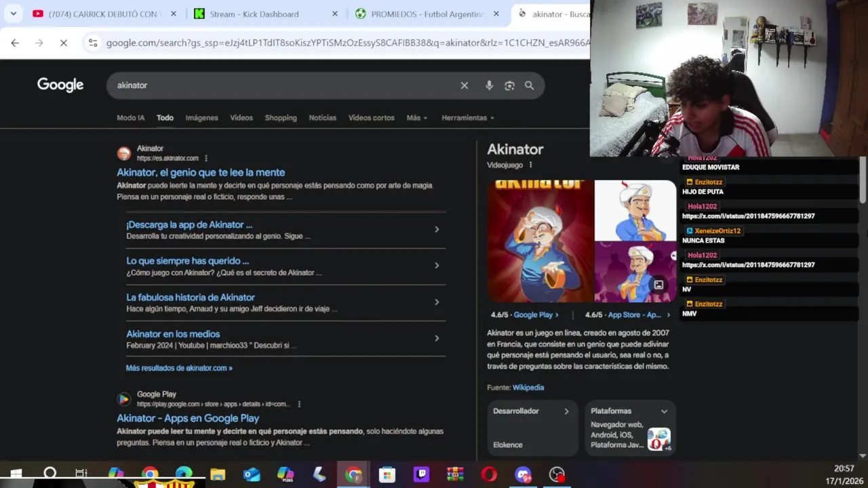Close the Kick Dashboard tab
This screenshot has height=488, width=868.
[335, 14]
